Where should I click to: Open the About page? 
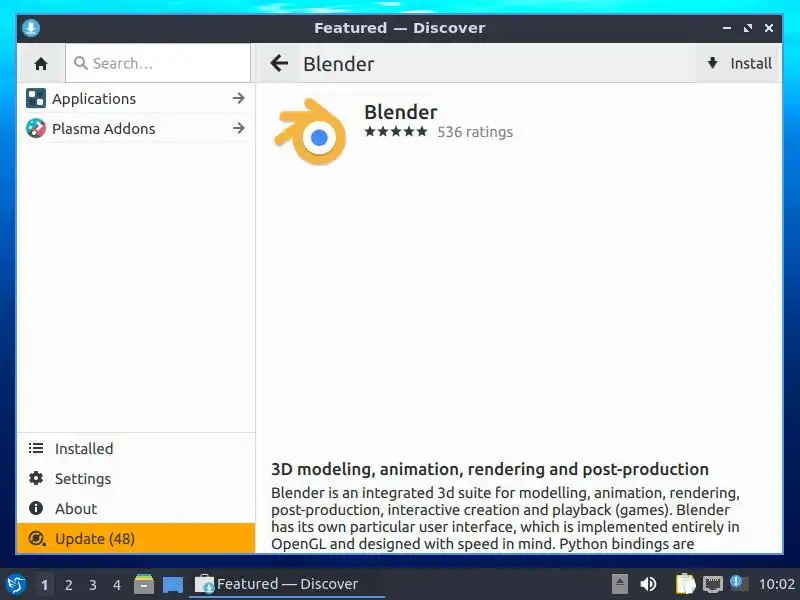pos(136,509)
